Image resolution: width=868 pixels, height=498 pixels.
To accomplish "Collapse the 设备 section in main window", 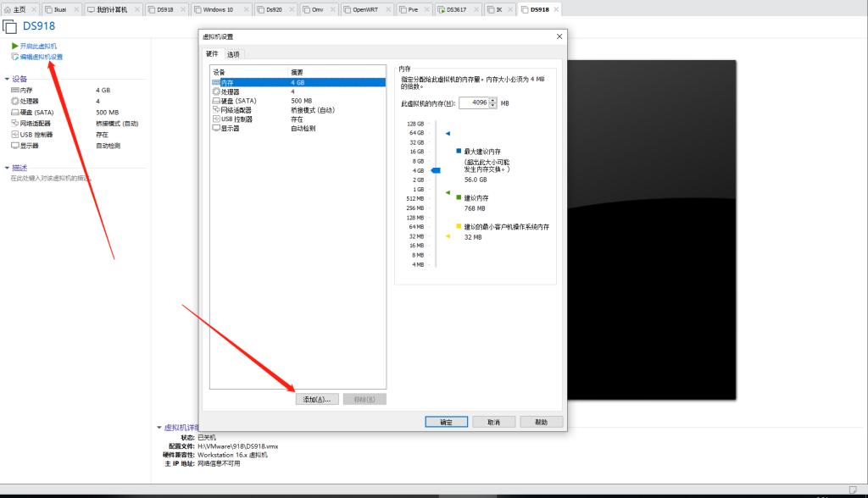I will (x=7, y=79).
